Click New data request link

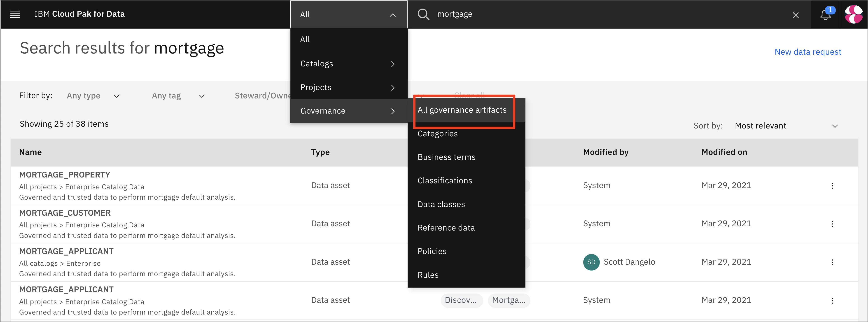coord(808,52)
